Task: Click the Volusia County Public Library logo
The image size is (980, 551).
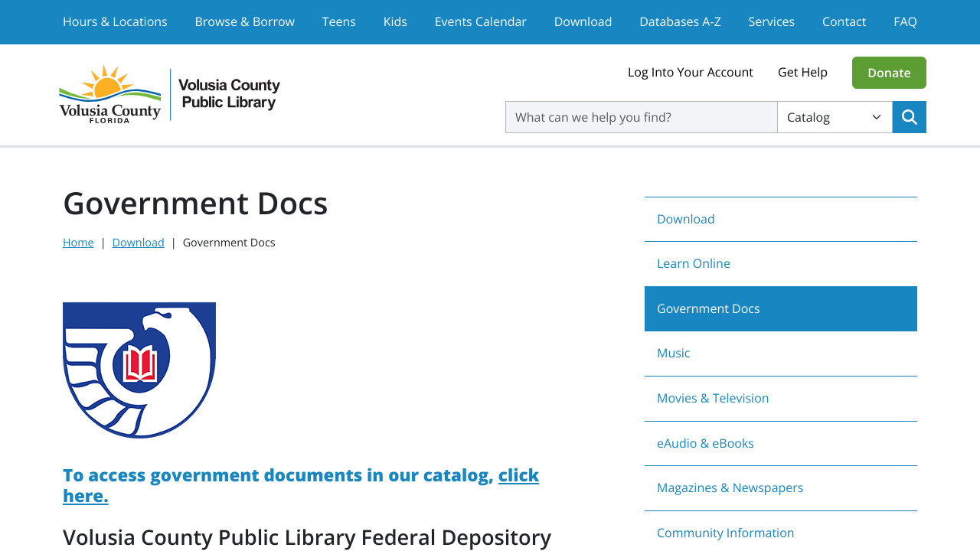Action: 169,93
